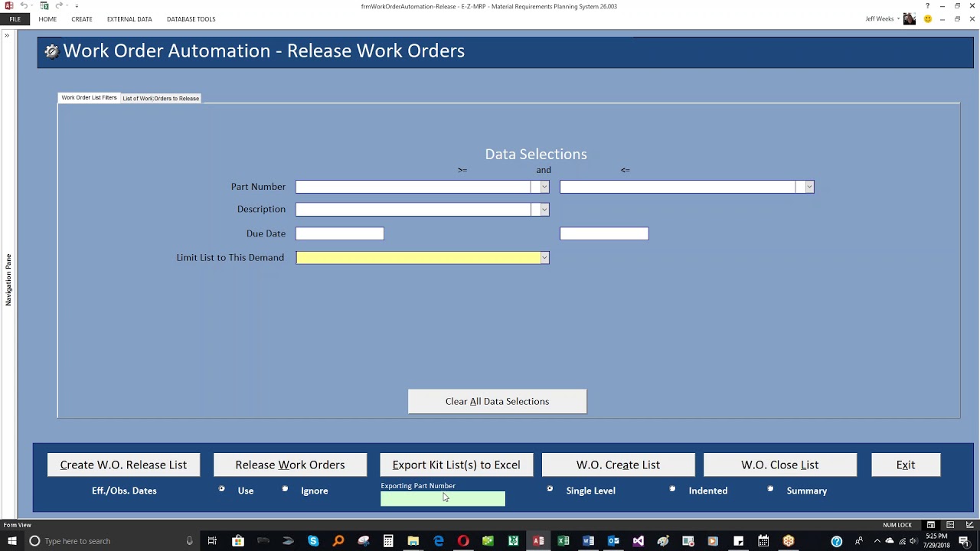Open the Part Number from dropdown arrow
Screen dimensions: 980x551
pyautogui.click(x=544, y=187)
